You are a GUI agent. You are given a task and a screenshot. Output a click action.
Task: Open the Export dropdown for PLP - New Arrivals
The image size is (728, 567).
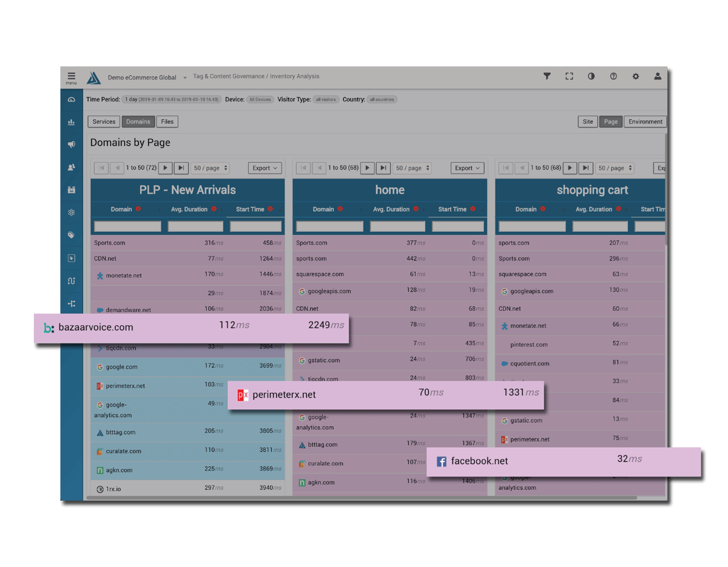pyautogui.click(x=265, y=168)
